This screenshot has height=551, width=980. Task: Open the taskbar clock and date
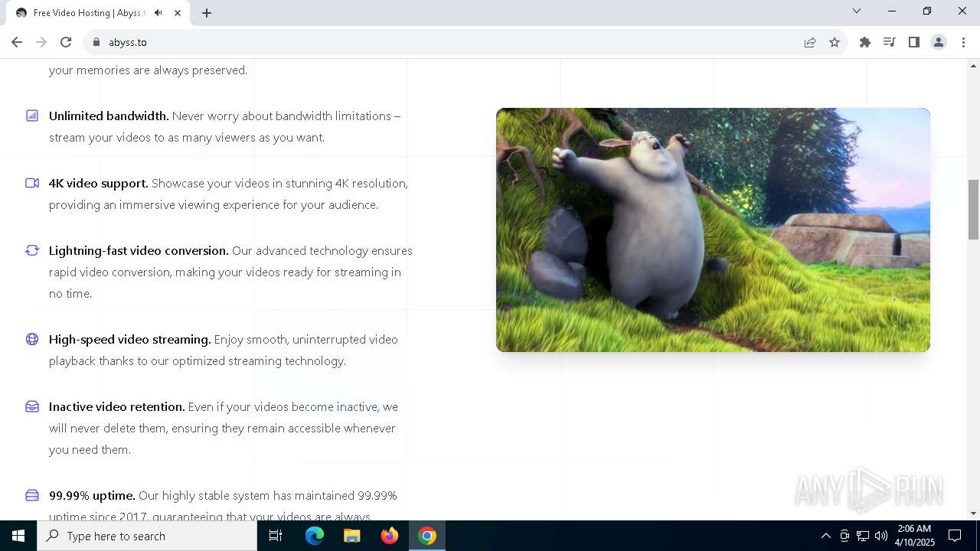pos(915,536)
